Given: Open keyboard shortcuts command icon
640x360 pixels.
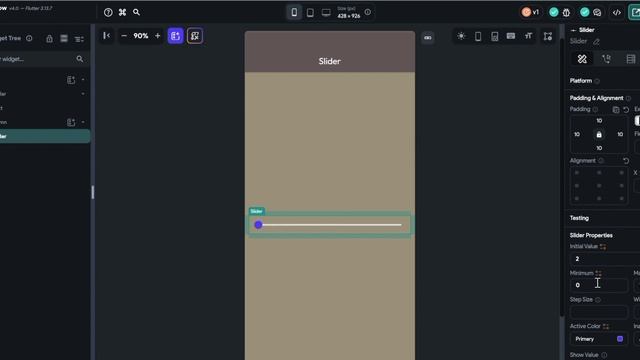Looking at the screenshot, I should click(122, 12).
